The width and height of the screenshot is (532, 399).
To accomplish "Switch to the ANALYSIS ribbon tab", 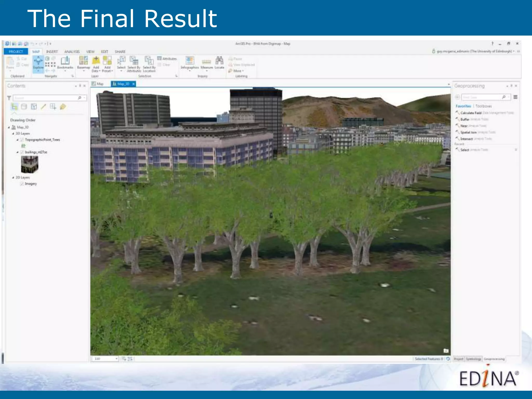I will tap(72, 52).
